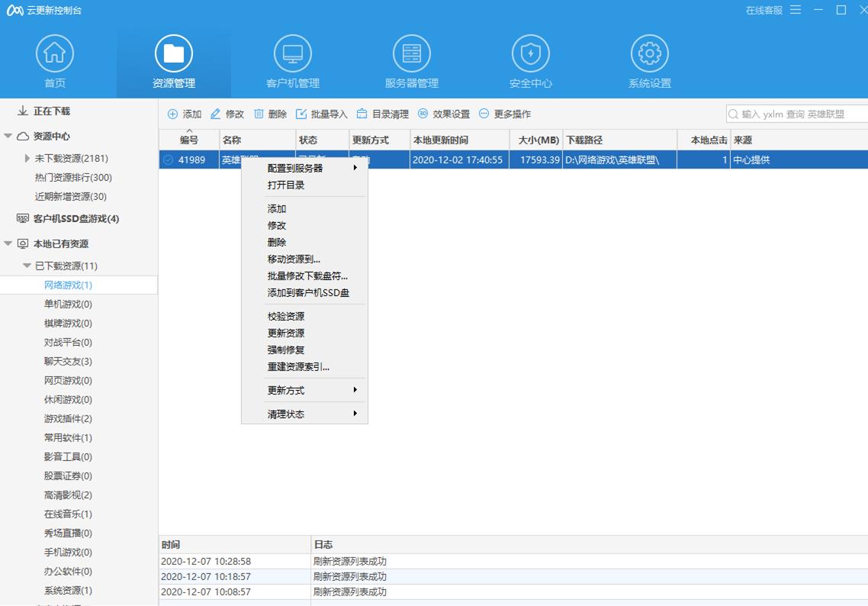Open 服务器管理 using the server icon
Screen dimensions: 868x606
pos(411,53)
